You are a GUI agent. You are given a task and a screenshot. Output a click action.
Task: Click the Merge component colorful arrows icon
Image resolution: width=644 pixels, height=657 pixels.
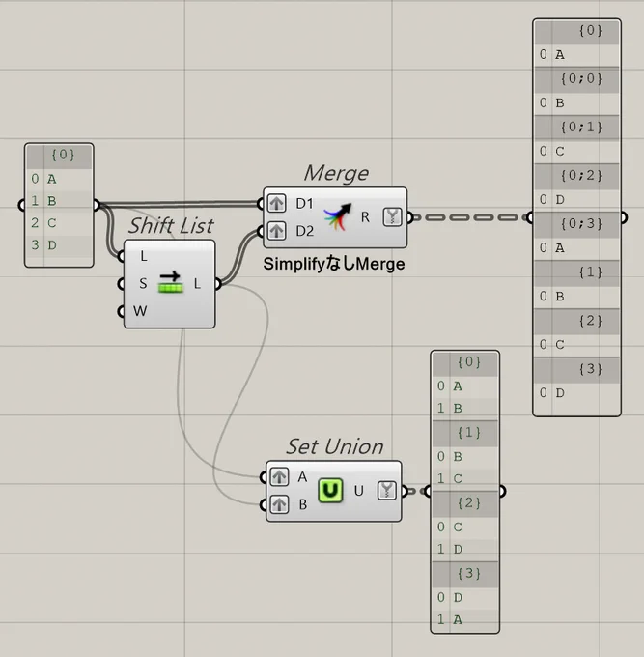(x=338, y=216)
